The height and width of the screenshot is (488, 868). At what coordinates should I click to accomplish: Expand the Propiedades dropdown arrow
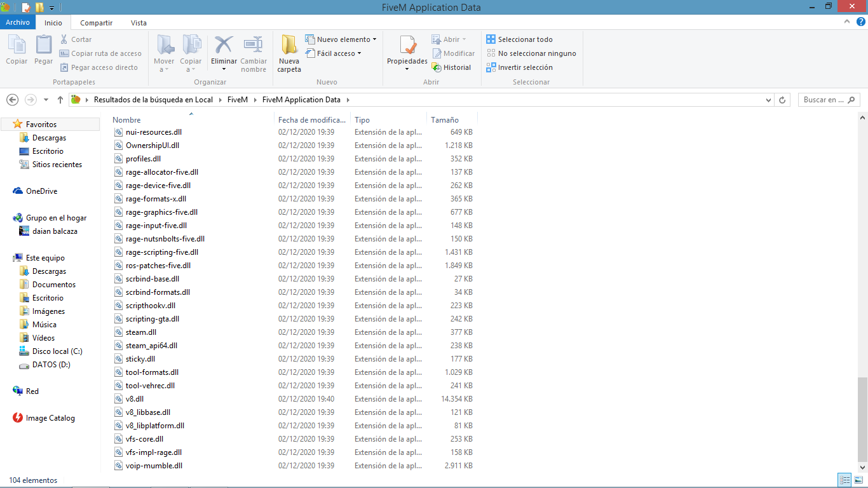(x=407, y=69)
